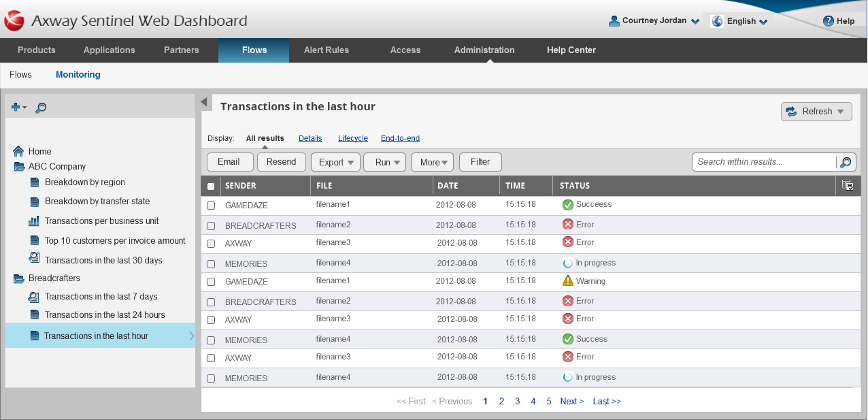Click the Breadcrafters folder icon
The width and height of the screenshot is (868, 420).
[x=19, y=278]
